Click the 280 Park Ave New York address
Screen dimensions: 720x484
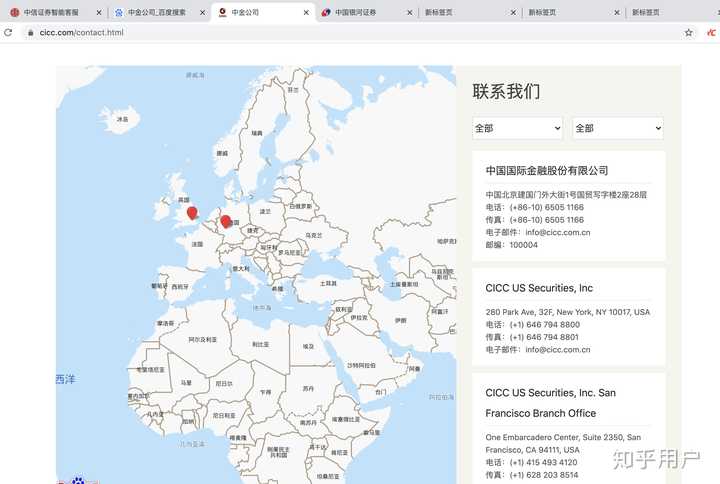(568, 312)
